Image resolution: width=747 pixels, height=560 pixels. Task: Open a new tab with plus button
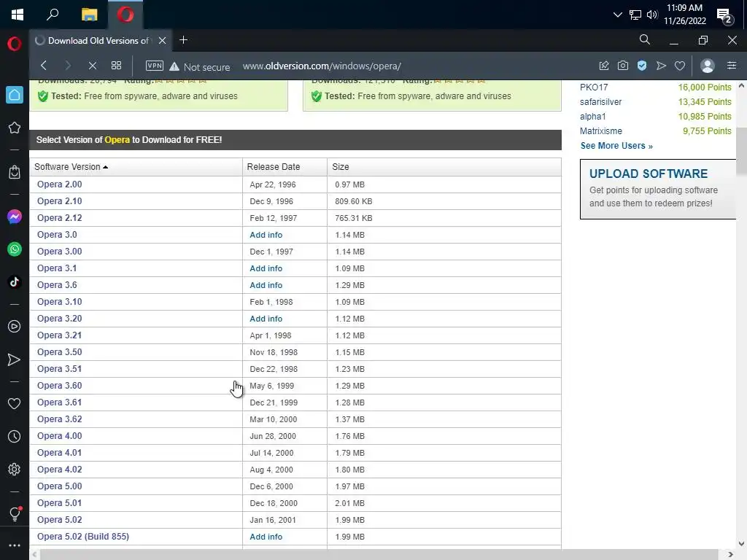click(x=183, y=40)
